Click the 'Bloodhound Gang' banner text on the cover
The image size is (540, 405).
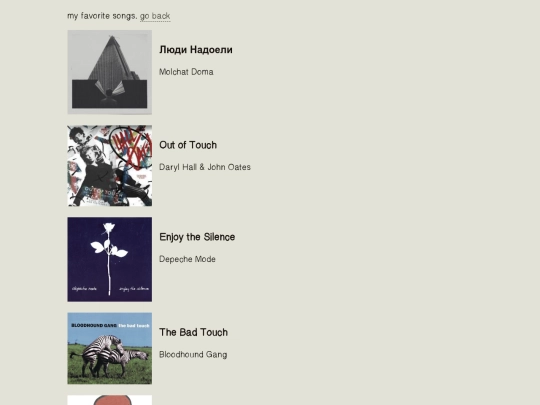pyautogui.click(x=93, y=325)
